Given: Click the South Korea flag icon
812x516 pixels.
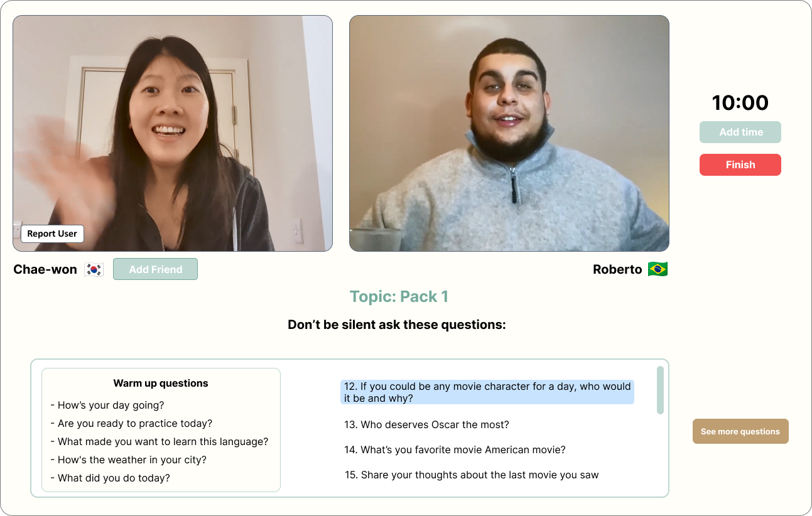Looking at the screenshot, I should coord(94,269).
